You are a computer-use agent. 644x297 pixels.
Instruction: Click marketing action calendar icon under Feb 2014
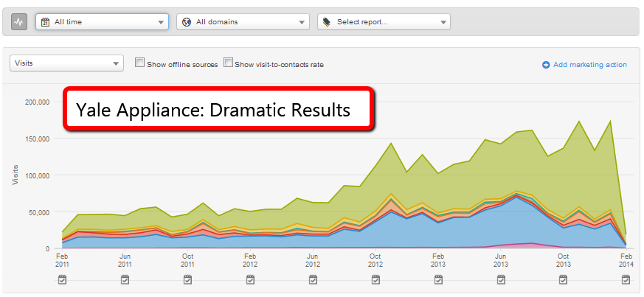(x=626, y=280)
